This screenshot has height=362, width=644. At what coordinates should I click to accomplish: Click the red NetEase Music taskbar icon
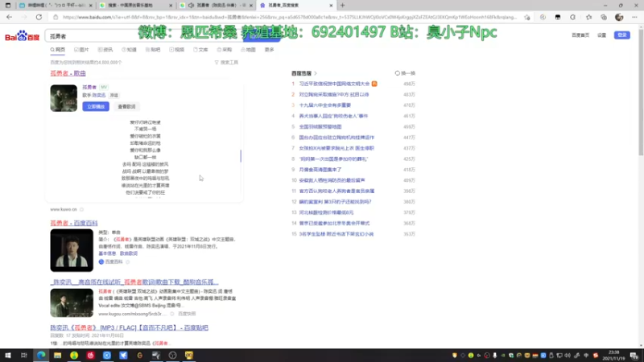point(90,356)
